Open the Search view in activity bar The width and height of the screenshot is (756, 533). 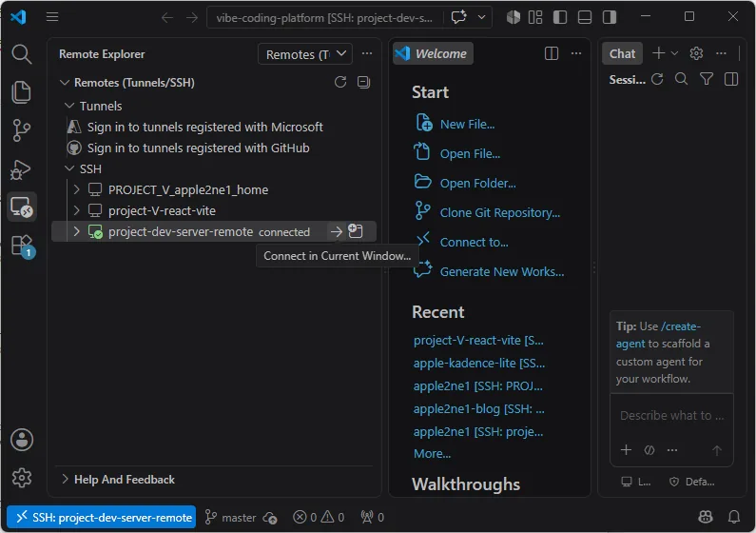tap(22, 54)
